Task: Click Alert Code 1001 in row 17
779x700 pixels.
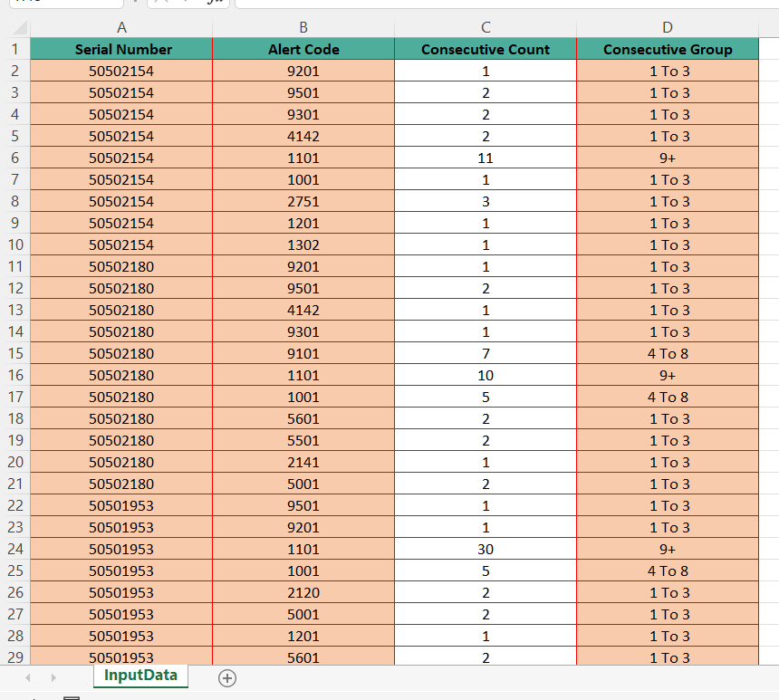Action: pyautogui.click(x=303, y=397)
